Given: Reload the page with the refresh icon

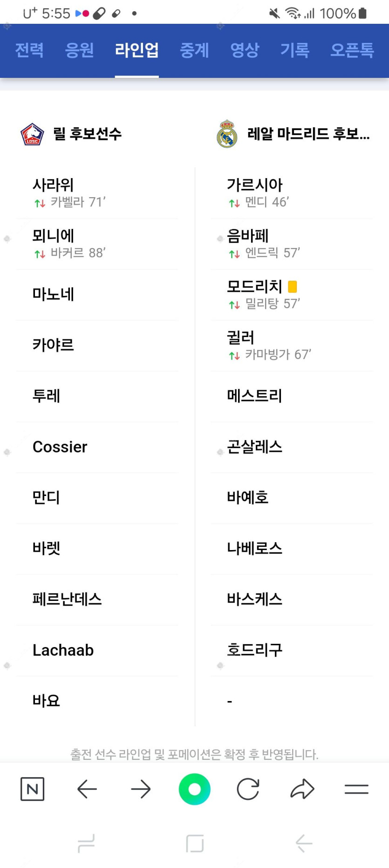Looking at the screenshot, I should click(x=248, y=789).
